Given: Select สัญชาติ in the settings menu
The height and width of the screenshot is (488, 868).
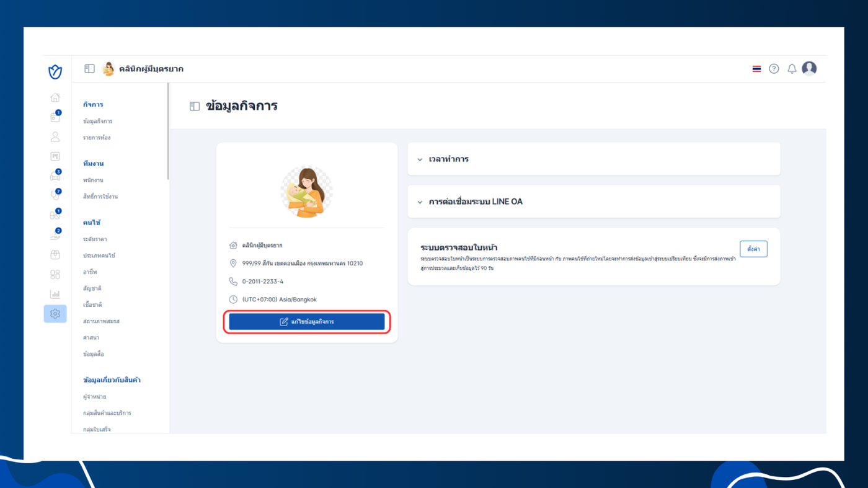Looking at the screenshot, I should click(92, 288).
